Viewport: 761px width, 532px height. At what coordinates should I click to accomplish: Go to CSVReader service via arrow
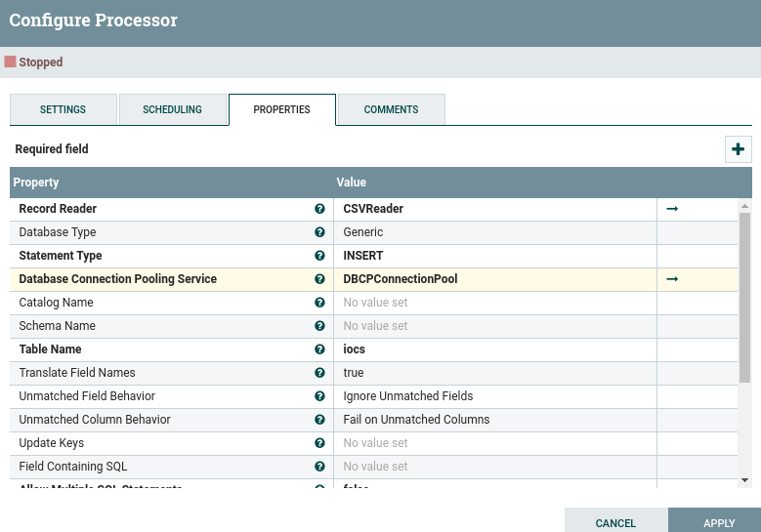point(672,209)
